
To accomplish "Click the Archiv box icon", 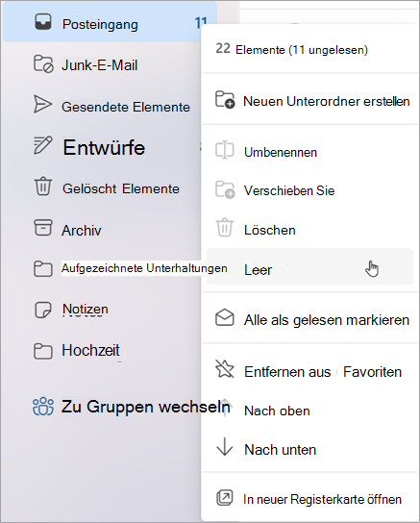I will click(x=43, y=228).
